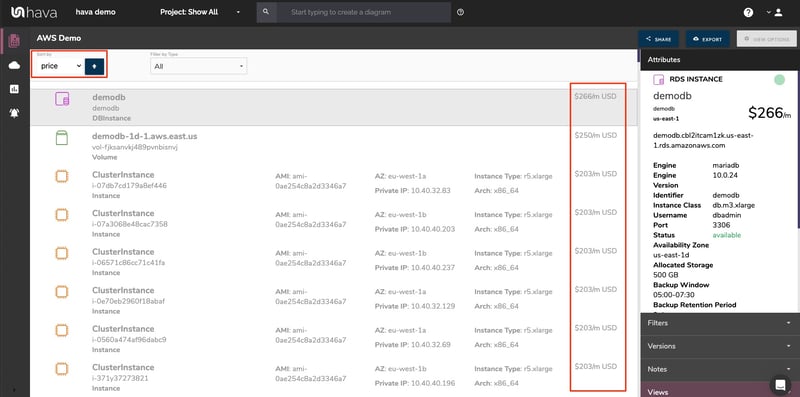Open the Filter by Type dropdown
This screenshot has width=800, height=397.
point(198,66)
